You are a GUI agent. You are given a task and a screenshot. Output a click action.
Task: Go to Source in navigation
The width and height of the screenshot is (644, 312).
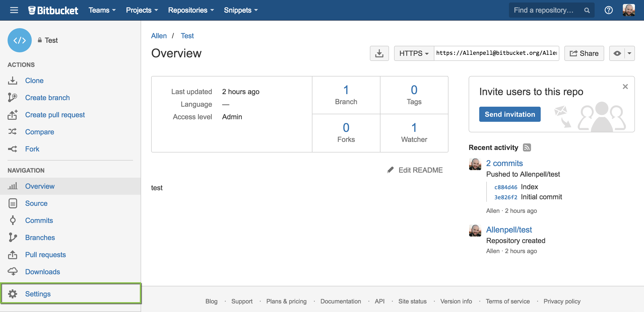(36, 203)
